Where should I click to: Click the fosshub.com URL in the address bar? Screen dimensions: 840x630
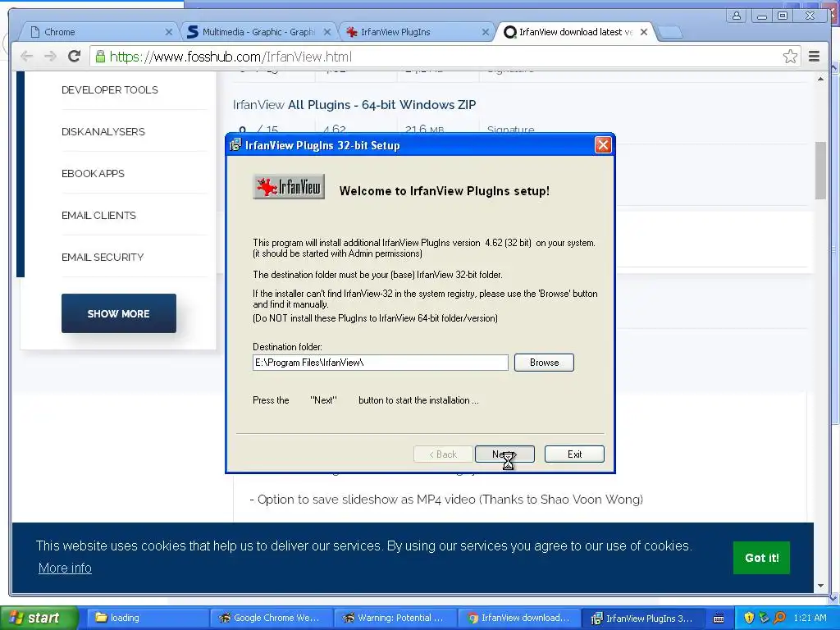coord(231,57)
